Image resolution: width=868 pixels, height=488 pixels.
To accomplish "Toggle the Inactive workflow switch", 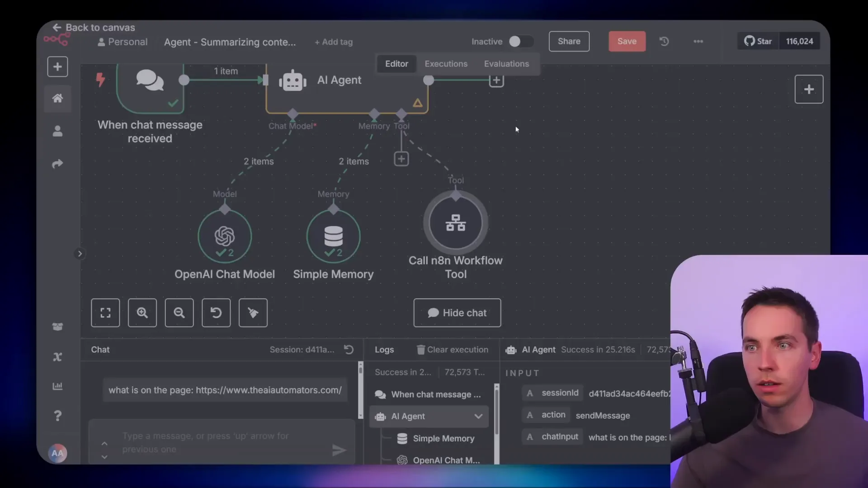I will (521, 42).
